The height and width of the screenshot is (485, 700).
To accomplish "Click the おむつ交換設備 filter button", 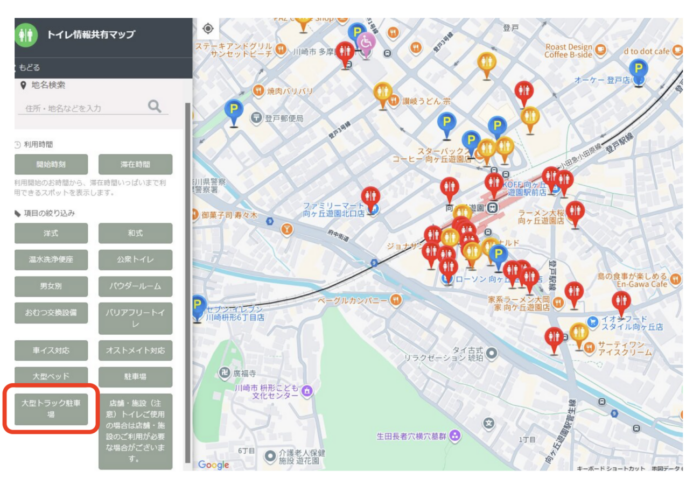I will tap(52, 313).
